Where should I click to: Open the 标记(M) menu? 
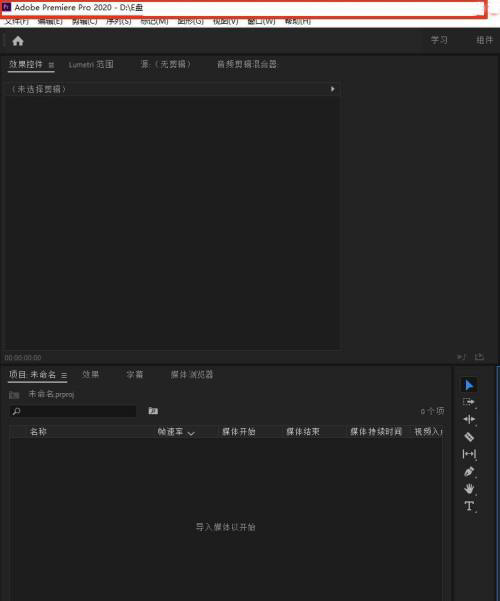click(154, 21)
